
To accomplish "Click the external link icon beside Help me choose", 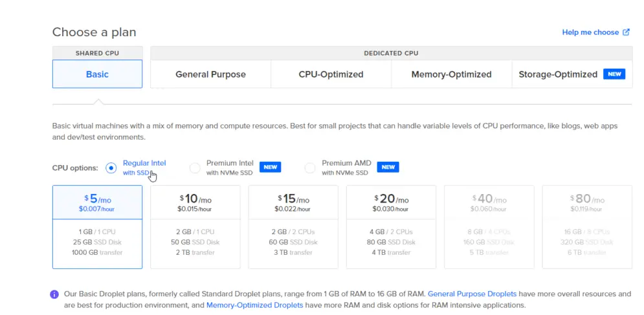I will pyautogui.click(x=626, y=32).
